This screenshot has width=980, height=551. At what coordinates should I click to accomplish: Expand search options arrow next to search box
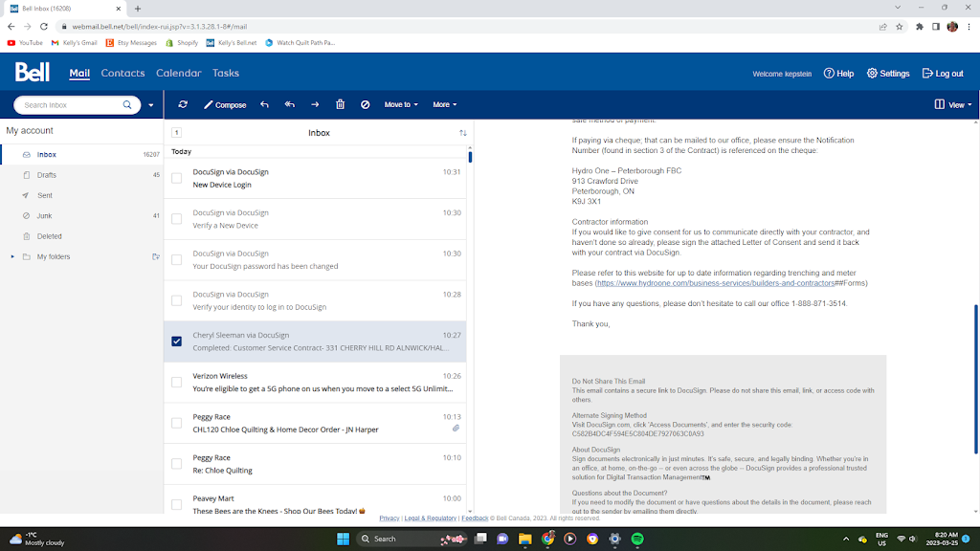coord(150,105)
